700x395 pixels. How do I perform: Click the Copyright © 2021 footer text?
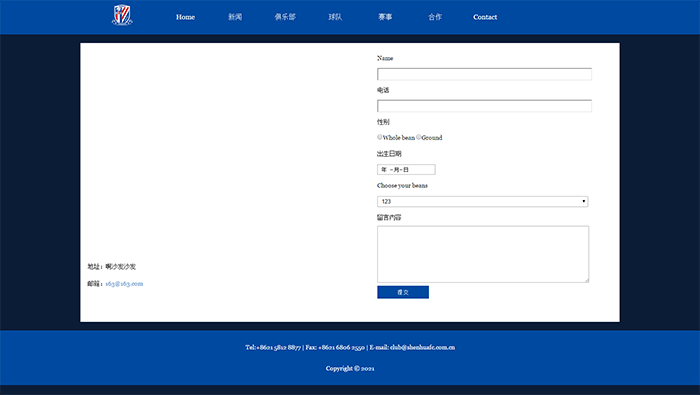(x=350, y=368)
